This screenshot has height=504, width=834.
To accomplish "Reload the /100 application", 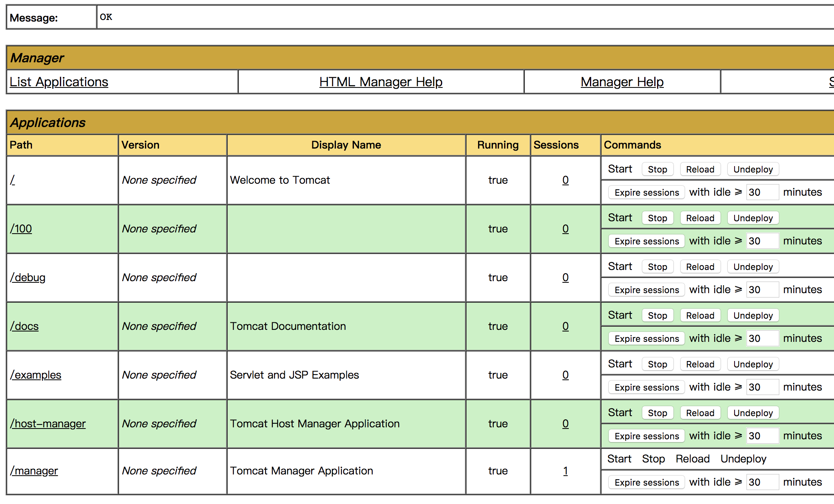I will click(x=700, y=218).
